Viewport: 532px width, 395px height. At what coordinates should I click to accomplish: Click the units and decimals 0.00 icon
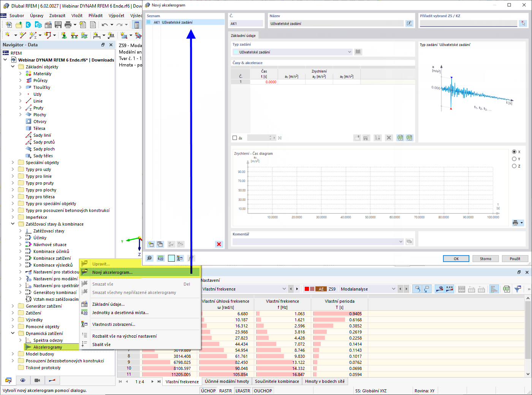tap(161, 258)
